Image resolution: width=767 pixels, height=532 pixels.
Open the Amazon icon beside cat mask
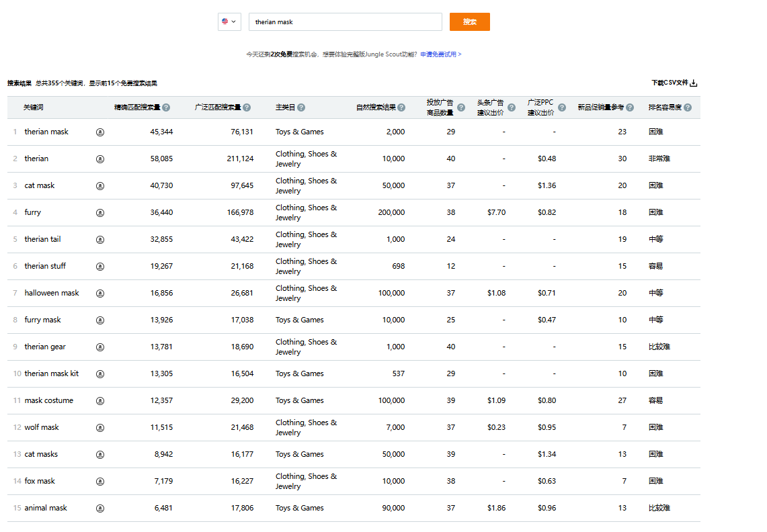tap(100, 186)
